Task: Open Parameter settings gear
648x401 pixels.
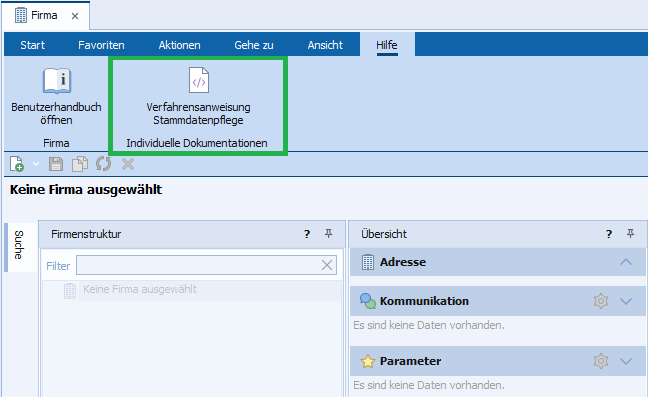Action: 600,361
